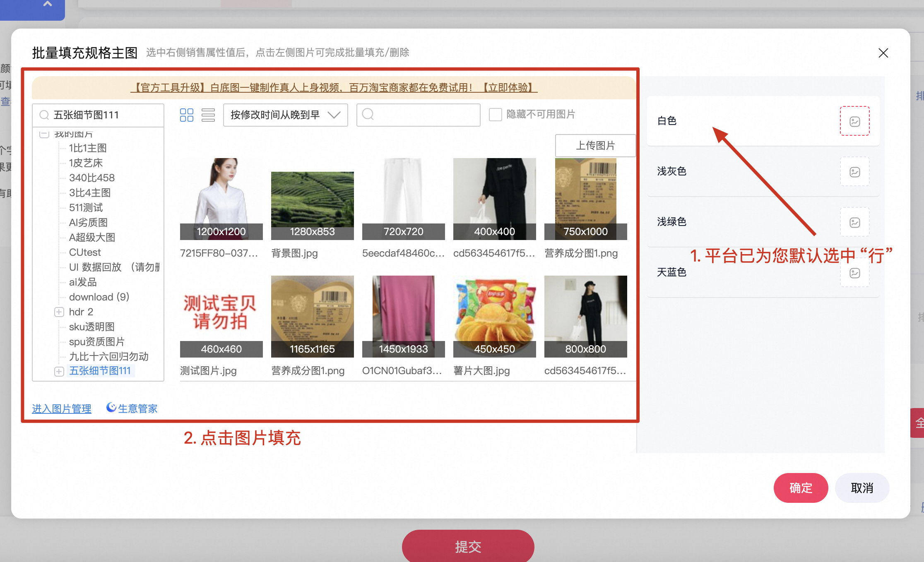
Task: Open the 340比458 folder
Action: tap(92, 178)
